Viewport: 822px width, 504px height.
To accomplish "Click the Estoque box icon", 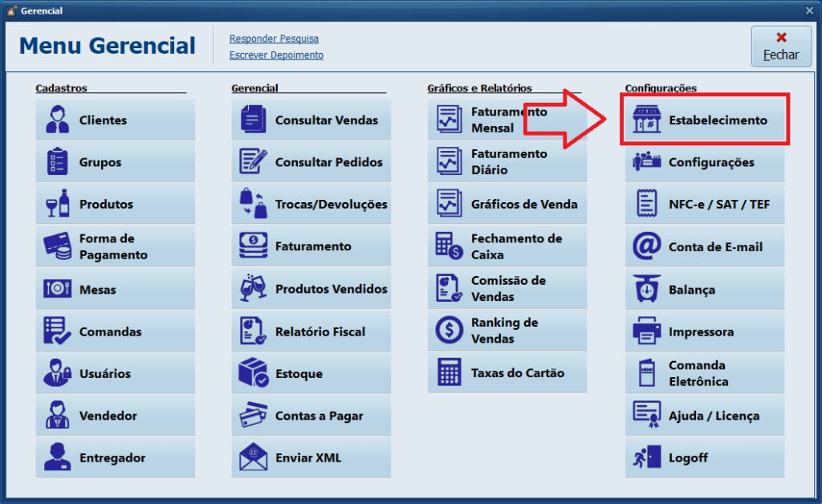I will [x=252, y=372].
